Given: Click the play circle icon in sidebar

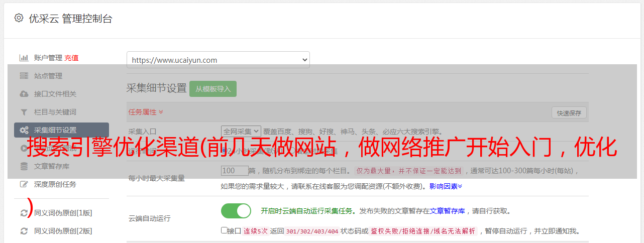Looking at the screenshot, I should 24,148.
